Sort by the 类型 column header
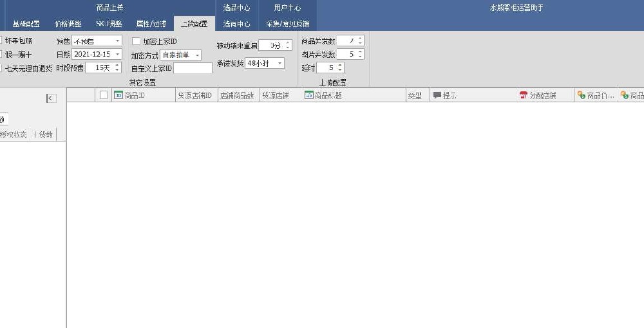This screenshot has width=644, height=328. (x=415, y=96)
